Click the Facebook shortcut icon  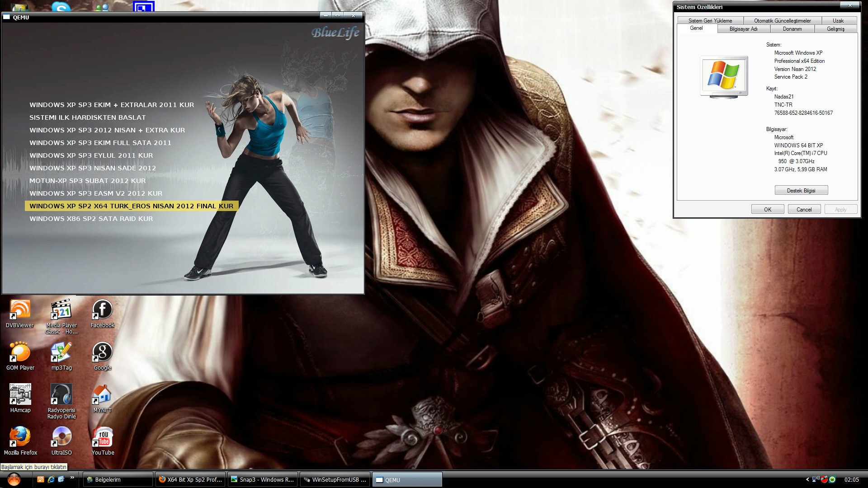point(103,314)
